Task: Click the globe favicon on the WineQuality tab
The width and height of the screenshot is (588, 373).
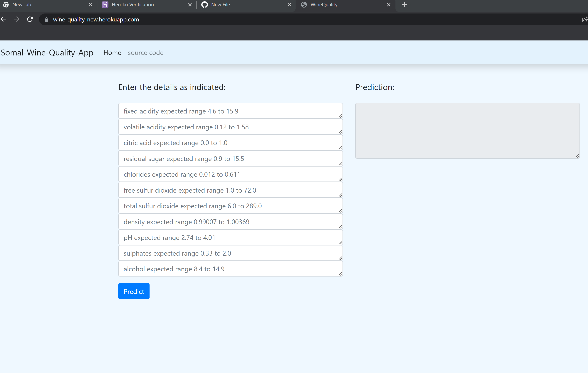Action: [304, 5]
